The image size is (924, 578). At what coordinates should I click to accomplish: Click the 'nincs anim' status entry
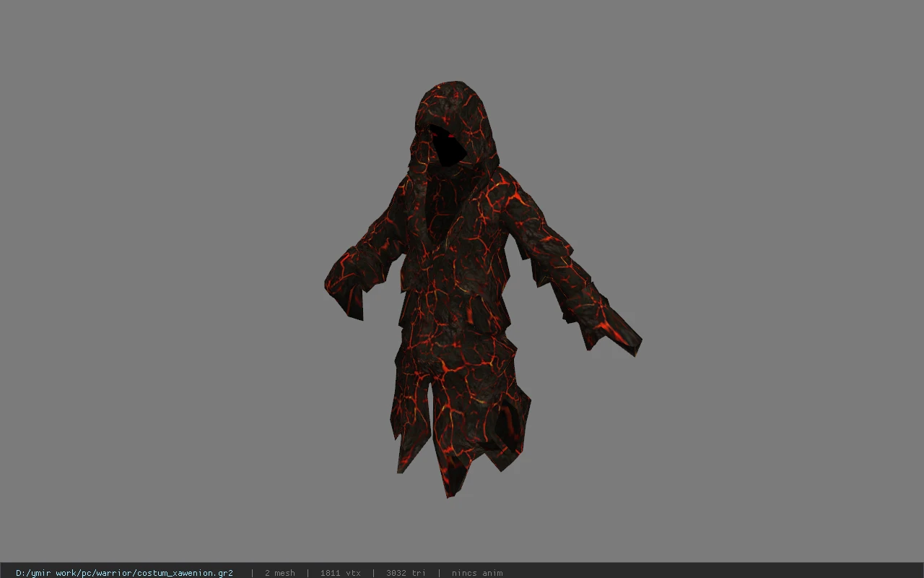pos(477,573)
